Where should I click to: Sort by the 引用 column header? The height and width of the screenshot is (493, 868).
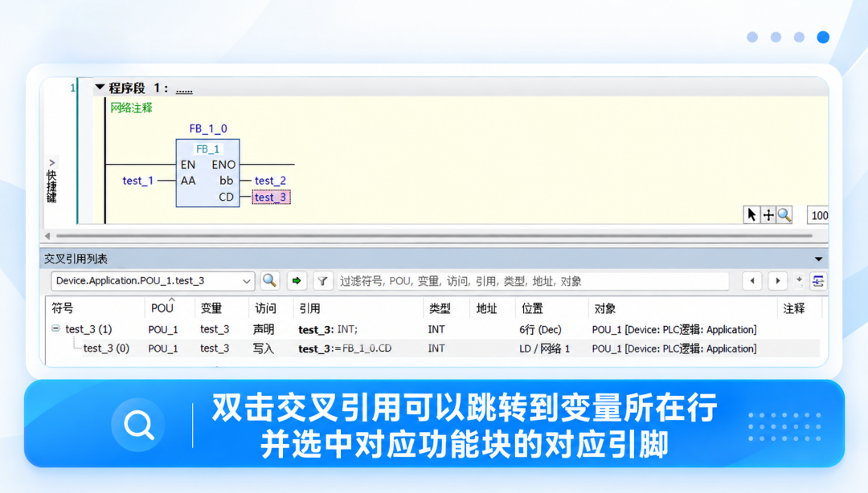309,308
